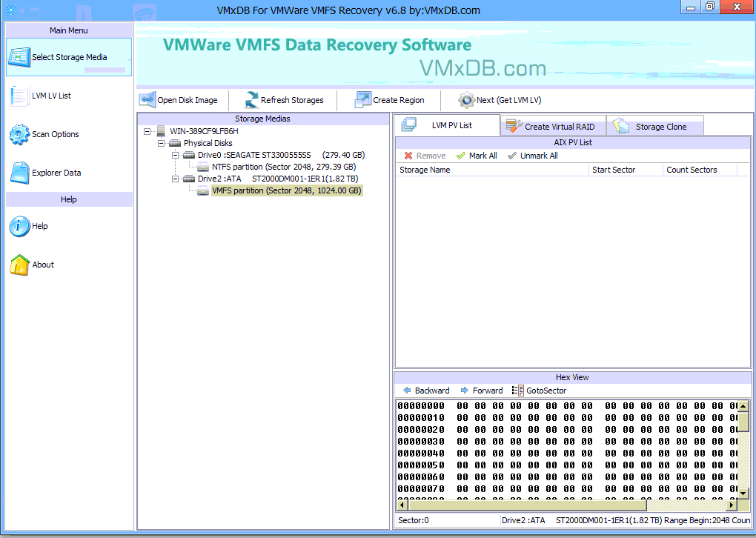Collapse the Drive2 ATA tree node

[x=175, y=179]
